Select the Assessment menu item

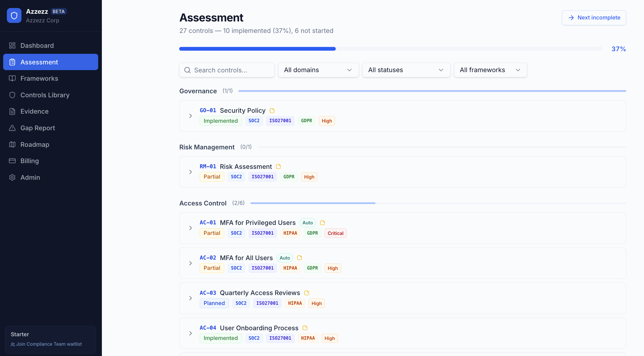51,62
